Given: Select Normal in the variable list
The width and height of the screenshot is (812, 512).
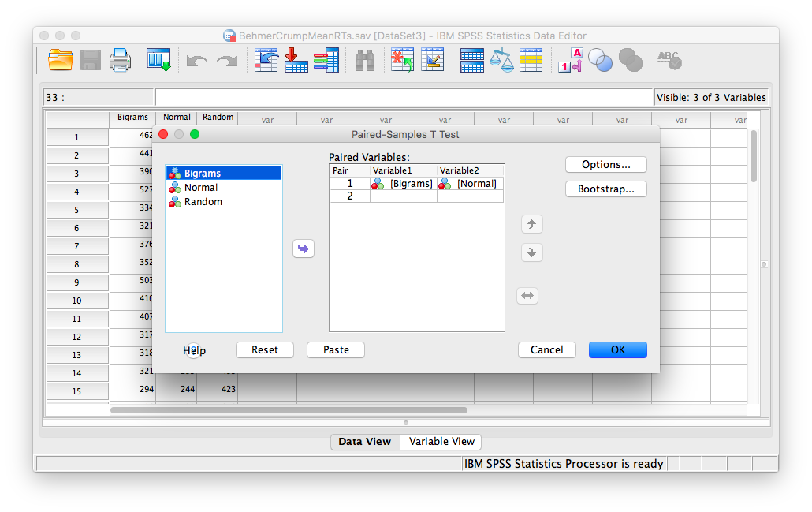Looking at the screenshot, I should coord(224,188).
